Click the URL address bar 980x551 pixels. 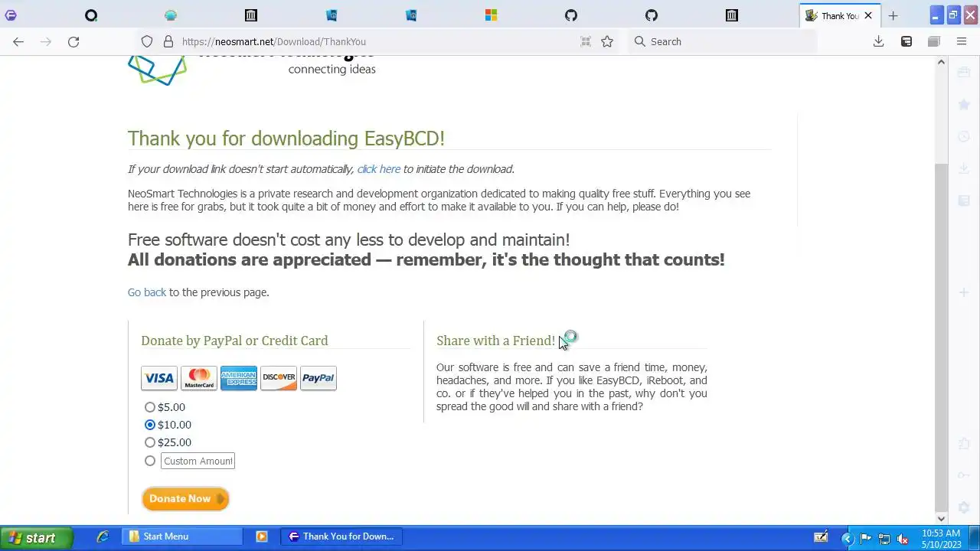pyautogui.click(x=375, y=41)
